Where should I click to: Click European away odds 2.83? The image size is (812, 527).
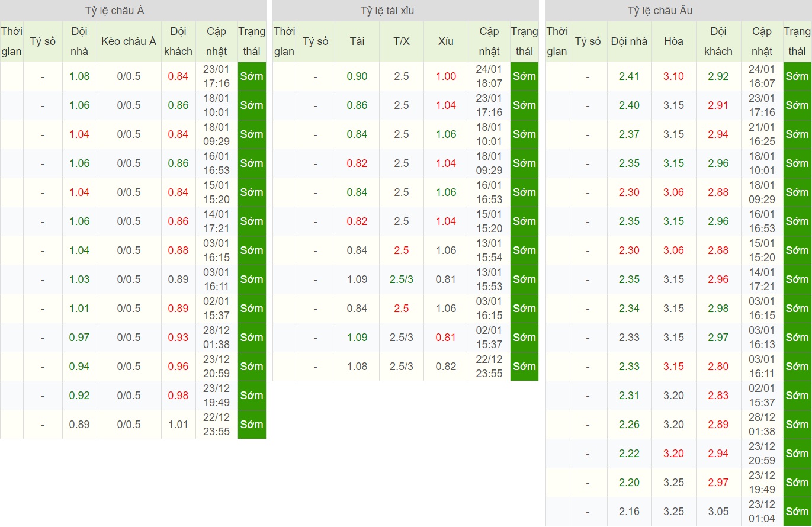click(718, 396)
